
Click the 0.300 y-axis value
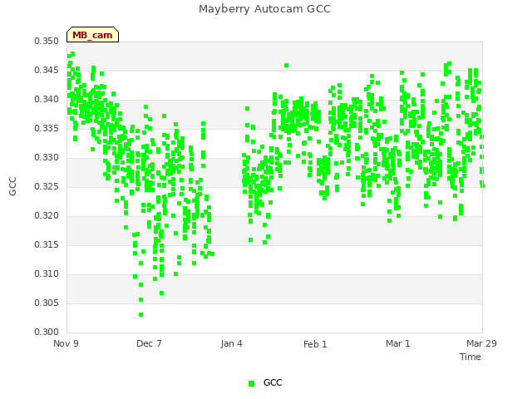point(47,332)
